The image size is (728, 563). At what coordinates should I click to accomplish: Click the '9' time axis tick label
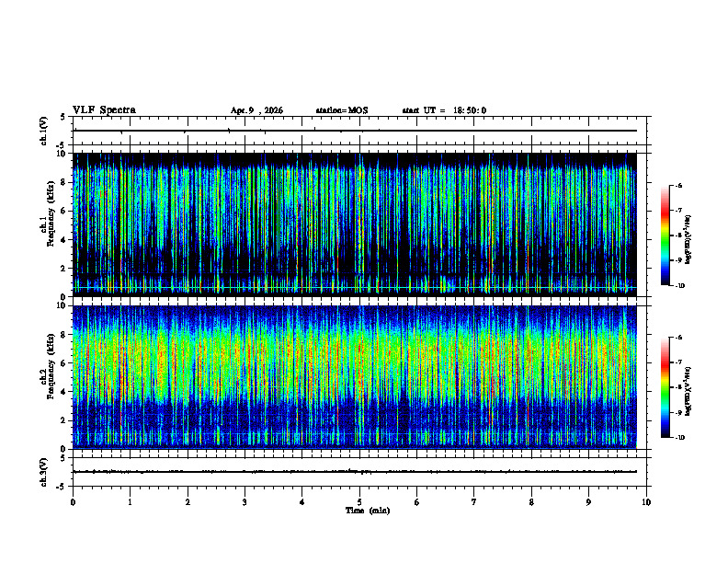pos(588,502)
